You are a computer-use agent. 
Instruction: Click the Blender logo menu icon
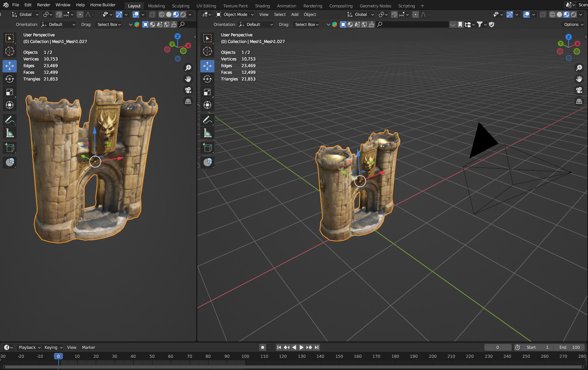(x=6, y=5)
